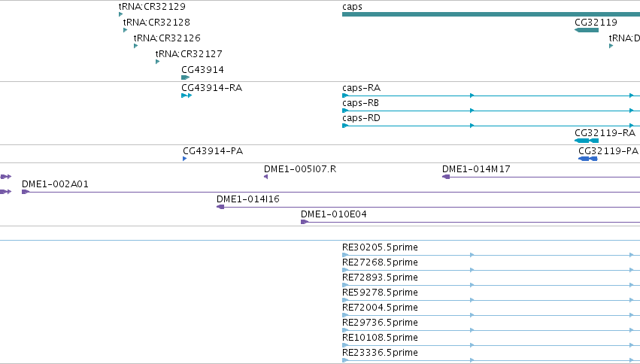The image size is (640, 364).
Task: Click the caps-RD transcript label
Action: [361, 118]
